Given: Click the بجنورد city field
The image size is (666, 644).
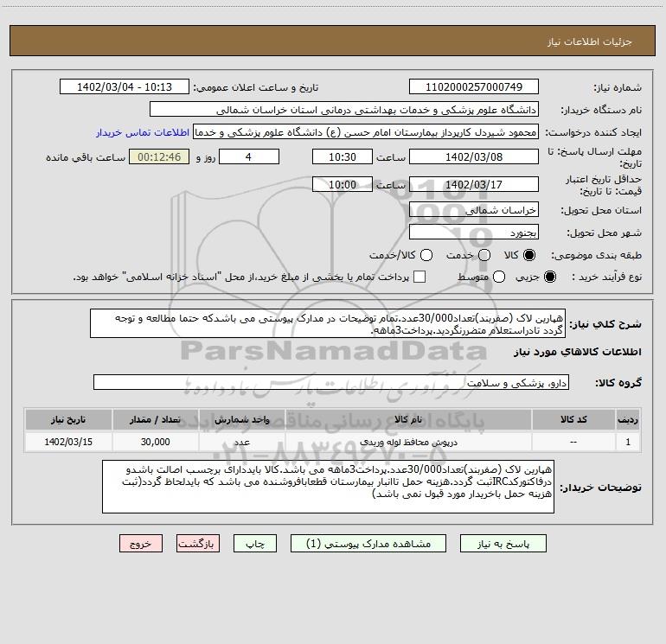Looking at the screenshot, I should [x=474, y=233].
